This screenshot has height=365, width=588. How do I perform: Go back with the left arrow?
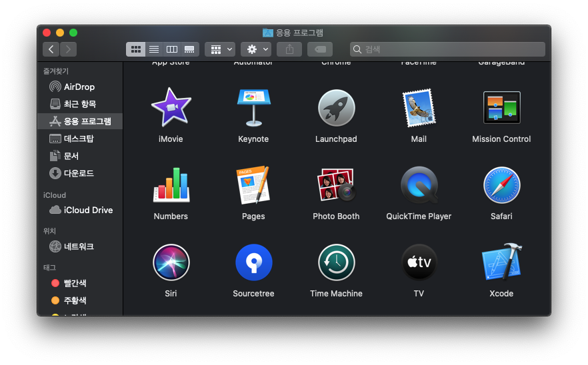click(51, 49)
